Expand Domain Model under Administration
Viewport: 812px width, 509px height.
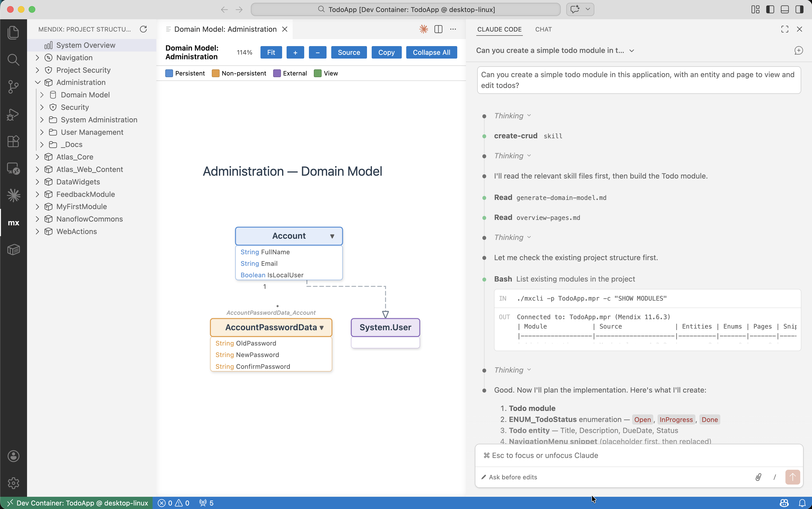[x=42, y=95]
